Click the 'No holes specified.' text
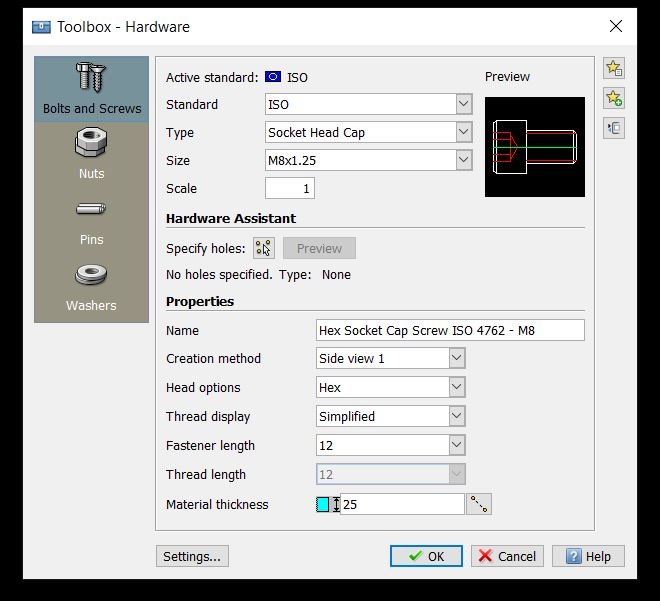660x601 pixels. pyautogui.click(x=219, y=275)
